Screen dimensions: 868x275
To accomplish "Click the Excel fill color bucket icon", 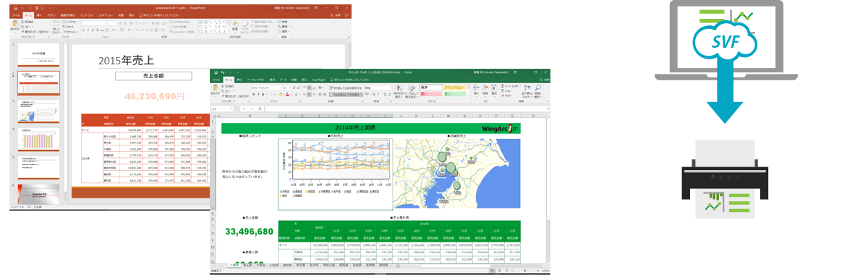I will [x=280, y=95].
